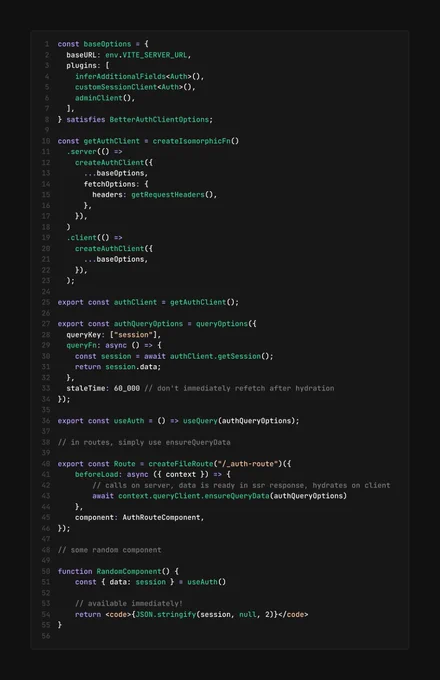The image size is (440, 680).
Task: Click 'AuthRouteComponent' on line 45
Action: [x=161, y=517]
